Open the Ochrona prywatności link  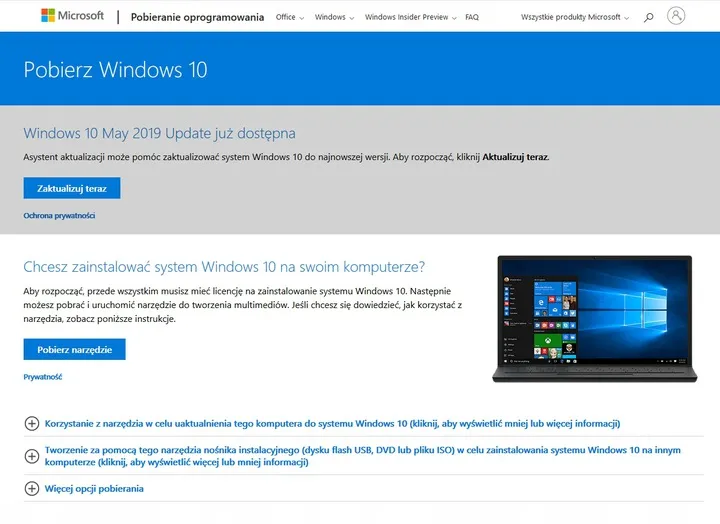pos(59,215)
